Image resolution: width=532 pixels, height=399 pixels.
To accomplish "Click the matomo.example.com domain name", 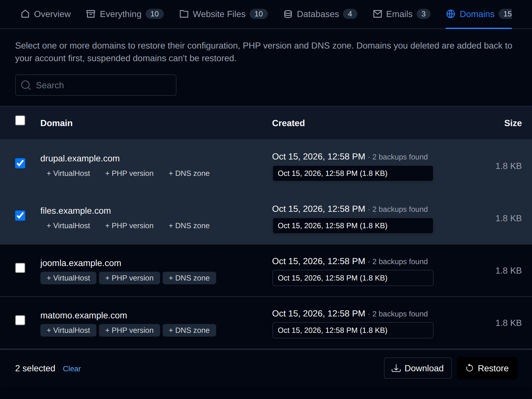I will point(84,315).
